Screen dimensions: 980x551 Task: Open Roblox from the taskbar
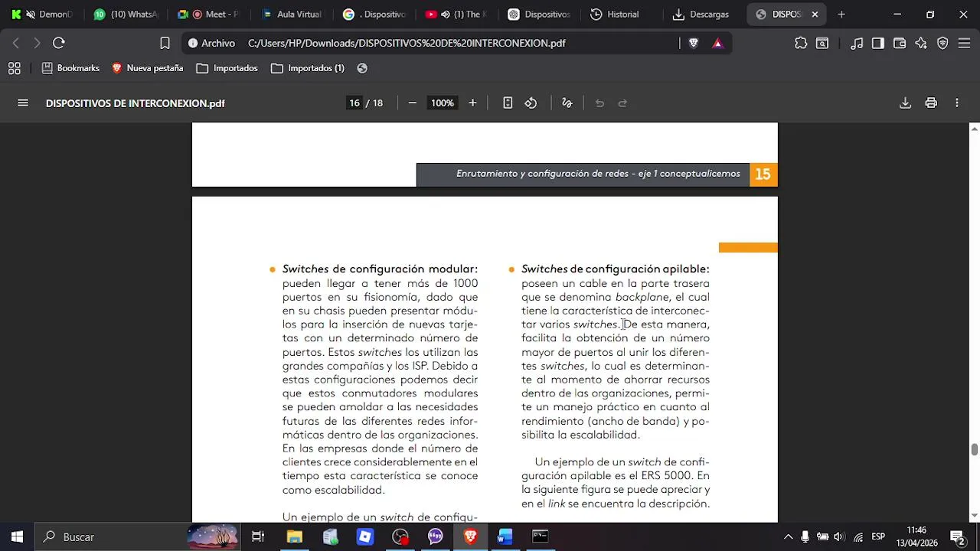(365, 536)
